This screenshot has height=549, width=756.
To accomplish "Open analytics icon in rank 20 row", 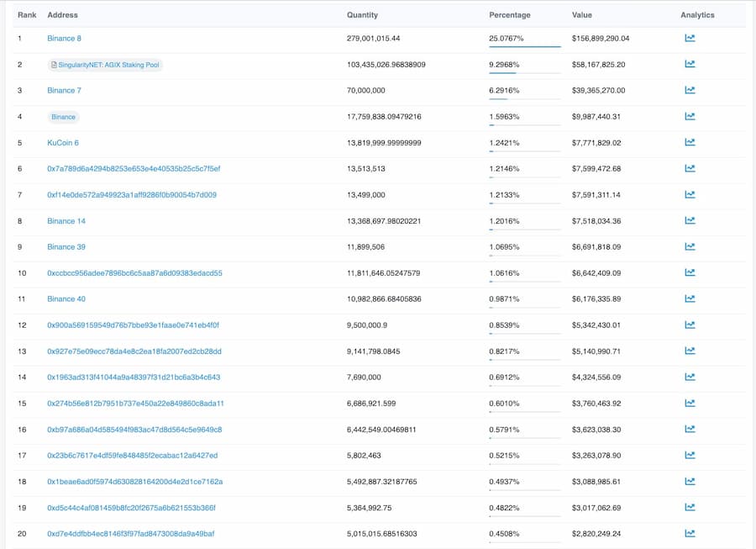I will [x=690, y=533].
